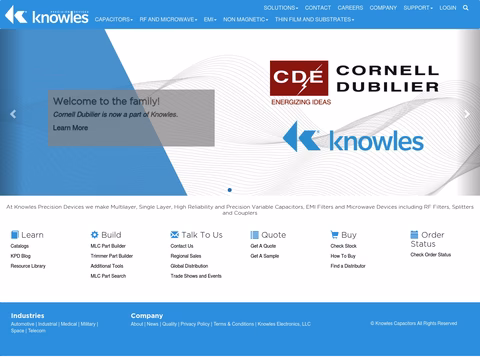Expand the RF and Microwave dropdown
This screenshot has height=360, width=480.
pyautogui.click(x=168, y=19)
